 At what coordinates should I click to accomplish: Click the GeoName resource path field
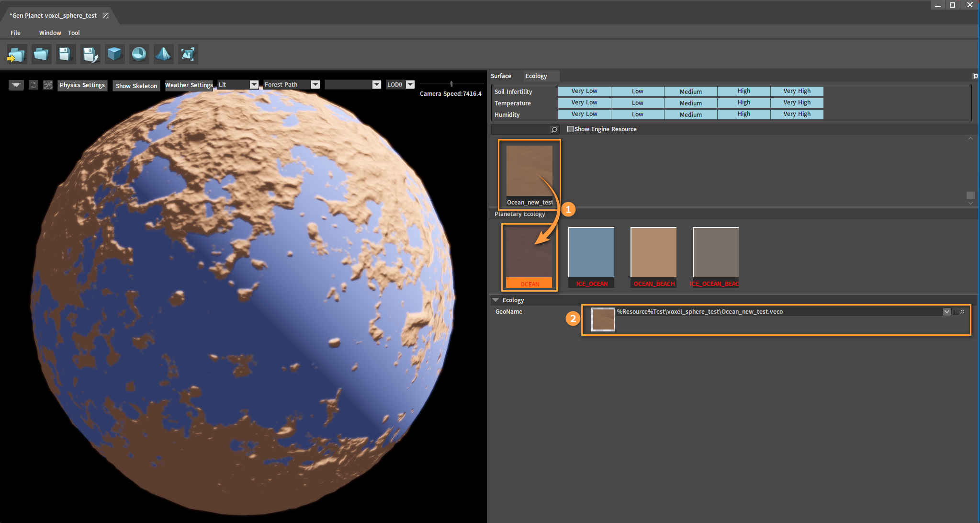point(779,312)
